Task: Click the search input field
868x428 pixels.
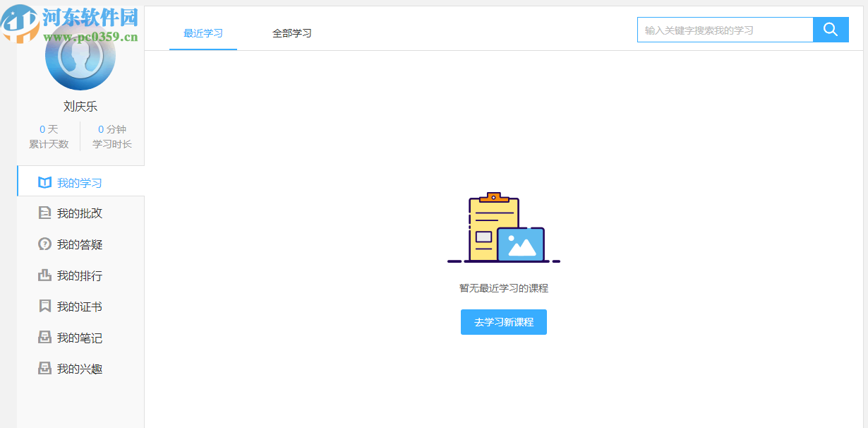Action: click(x=723, y=29)
